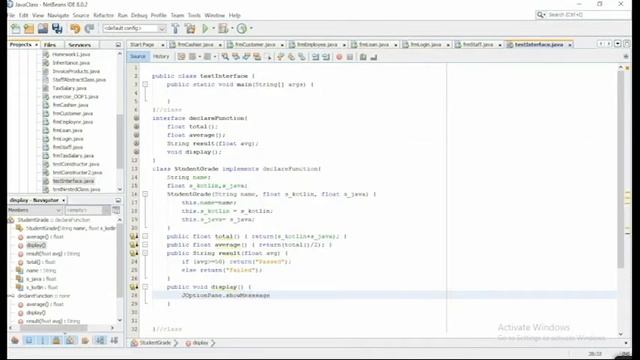
Task: Click the override glyph on line 27 gutter
Action: tap(134, 287)
